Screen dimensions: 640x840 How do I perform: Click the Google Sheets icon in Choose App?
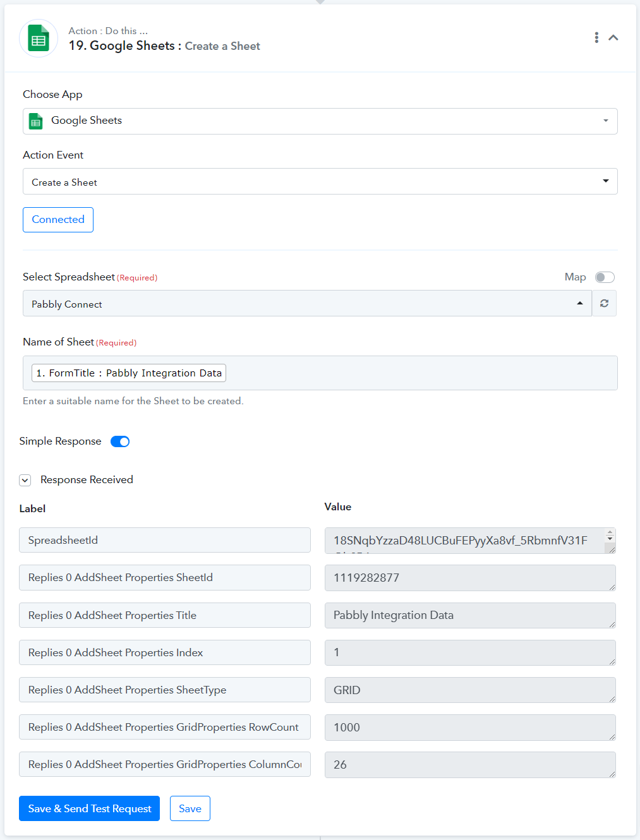pos(36,121)
